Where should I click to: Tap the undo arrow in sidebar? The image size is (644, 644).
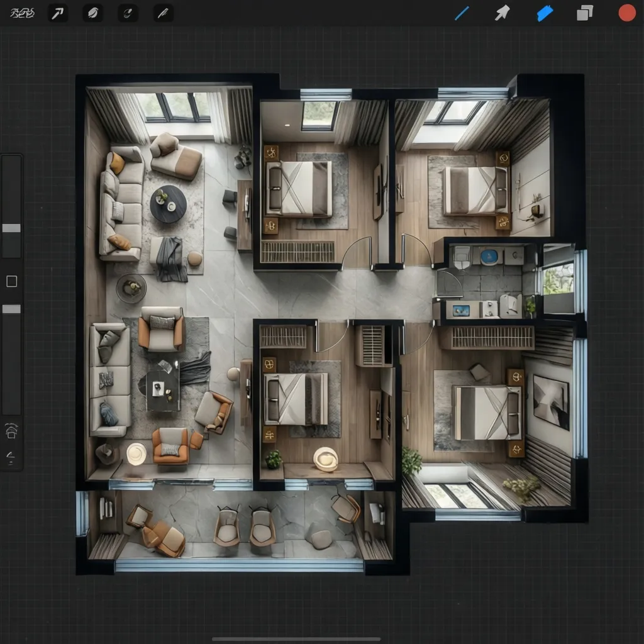(x=11, y=431)
